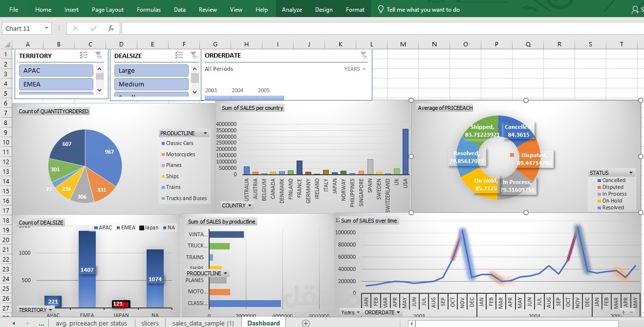
Task: Open the TERRITORY field button dropdown
Action: coord(35,310)
